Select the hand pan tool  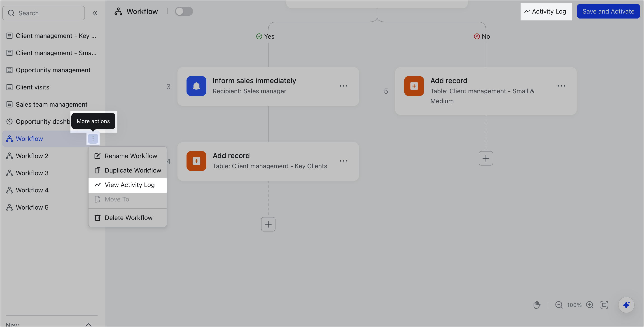pos(537,305)
